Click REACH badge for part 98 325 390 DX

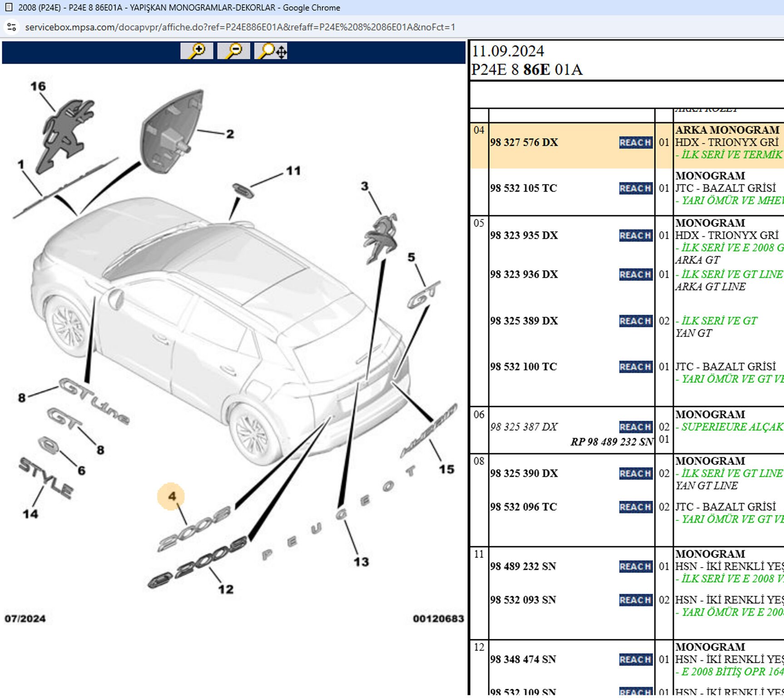tap(635, 474)
